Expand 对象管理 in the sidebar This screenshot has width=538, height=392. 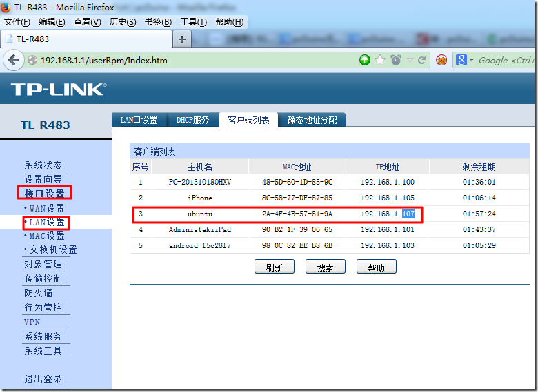point(43,264)
